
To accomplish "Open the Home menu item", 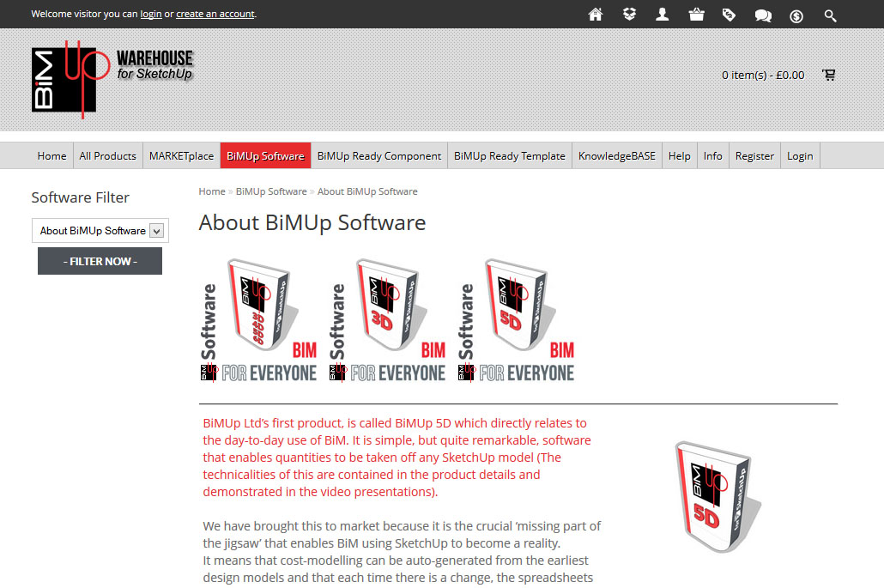I will click(51, 155).
